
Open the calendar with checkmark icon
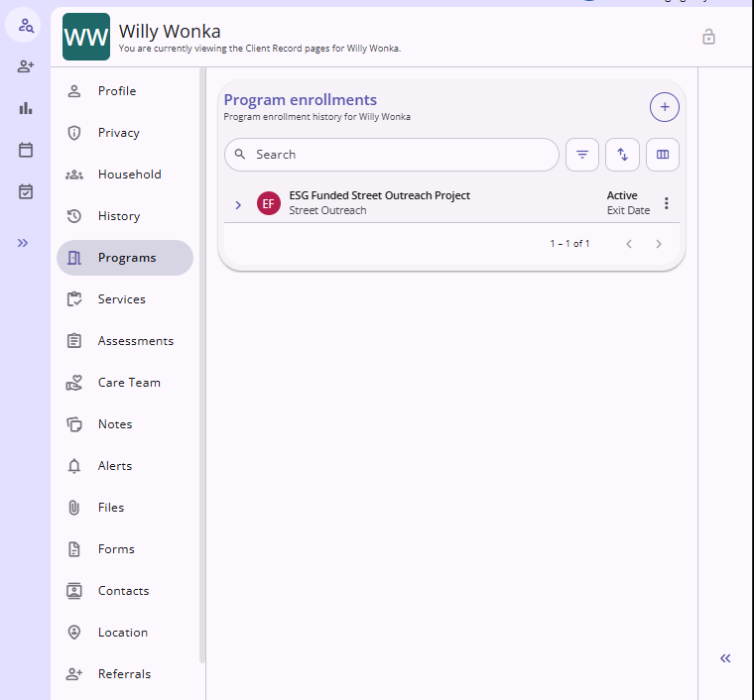(26, 191)
